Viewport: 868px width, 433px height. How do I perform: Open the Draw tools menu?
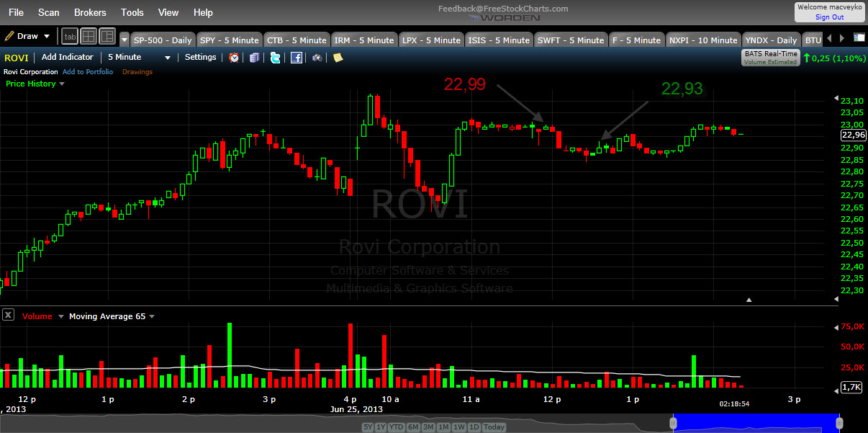[27, 36]
